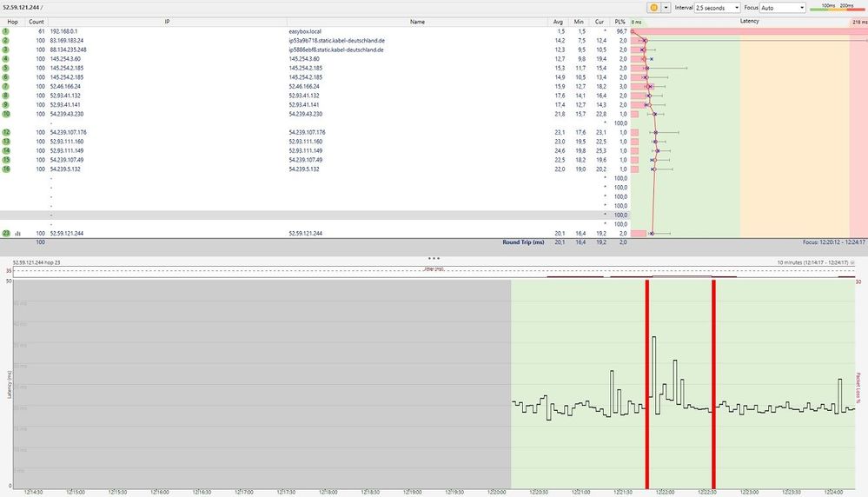This screenshot has height=497, width=868.
Task: Click the hop 1 green circle icon
Action: pyautogui.click(x=5, y=31)
